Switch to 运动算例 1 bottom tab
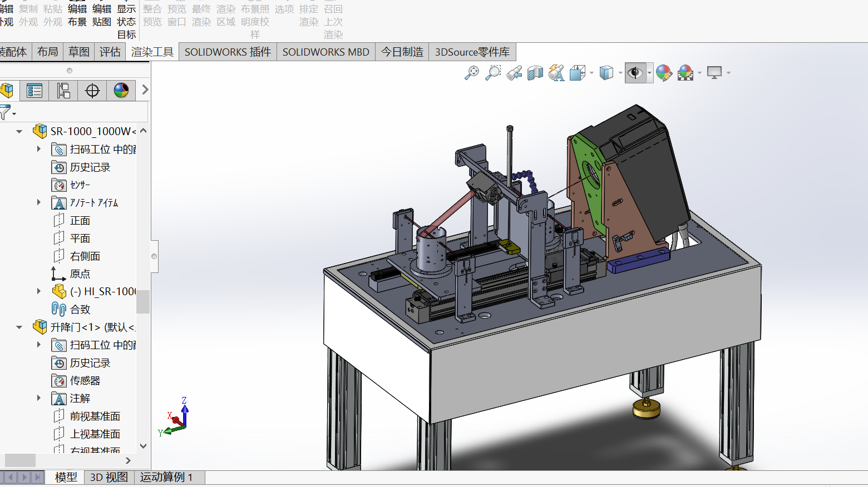Viewport: 868px width, 487px height. coord(166,477)
